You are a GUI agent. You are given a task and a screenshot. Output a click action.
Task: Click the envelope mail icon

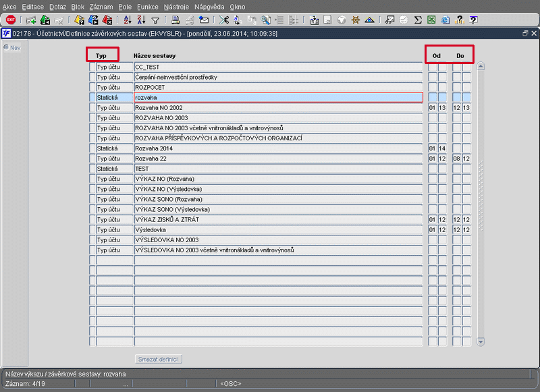tap(204, 20)
